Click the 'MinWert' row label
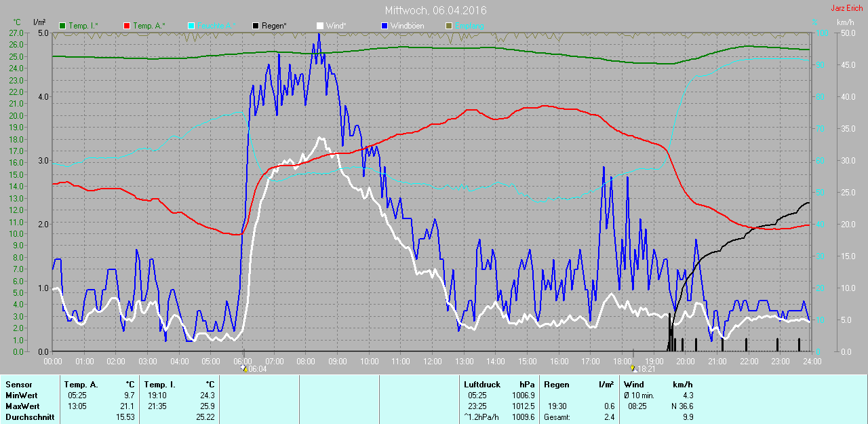This screenshot has height=424, width=868. [x=20, y=396]
